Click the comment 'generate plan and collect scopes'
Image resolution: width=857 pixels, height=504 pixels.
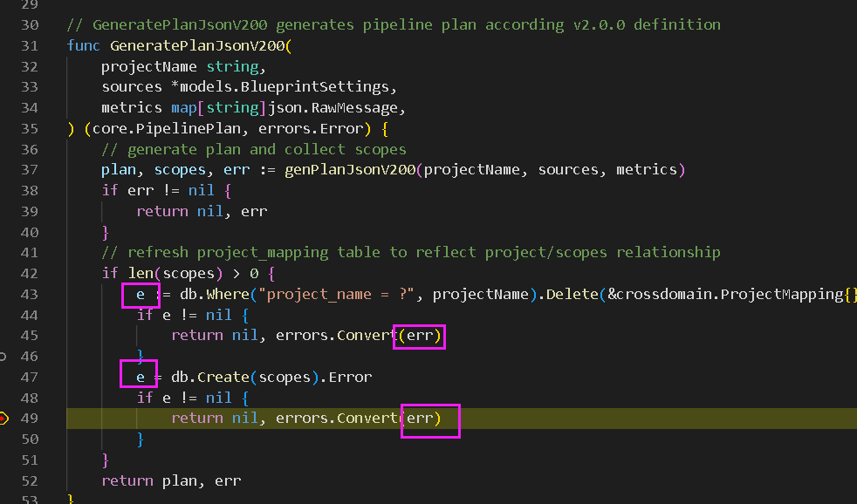point(254,149)
